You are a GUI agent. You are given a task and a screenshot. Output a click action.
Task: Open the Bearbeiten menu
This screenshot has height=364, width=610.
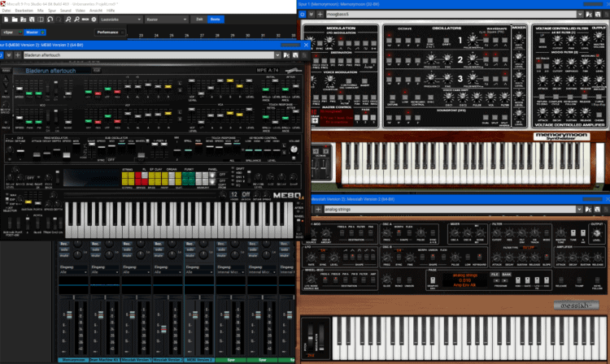(x=24, y=11)
